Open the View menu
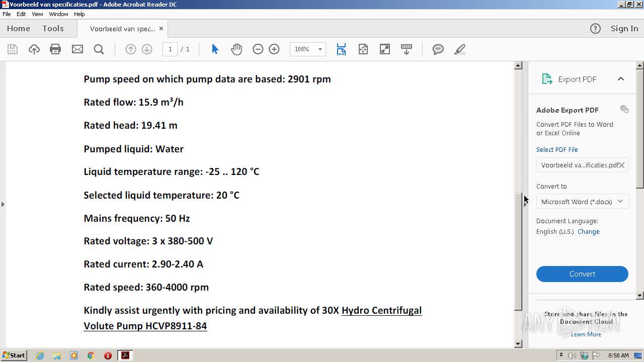 click(38, 14)
